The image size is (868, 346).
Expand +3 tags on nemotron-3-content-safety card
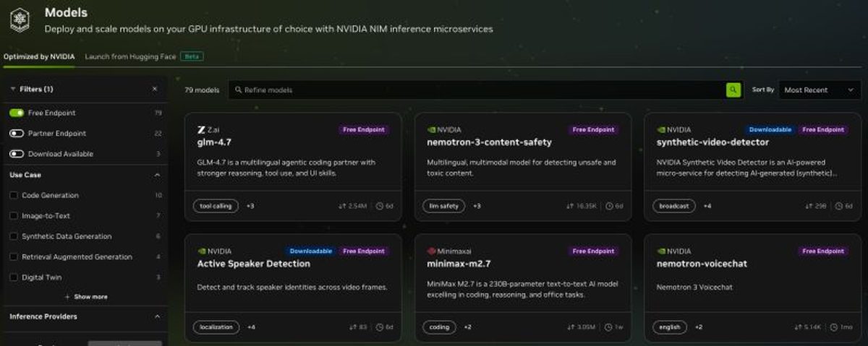[477, 206]
